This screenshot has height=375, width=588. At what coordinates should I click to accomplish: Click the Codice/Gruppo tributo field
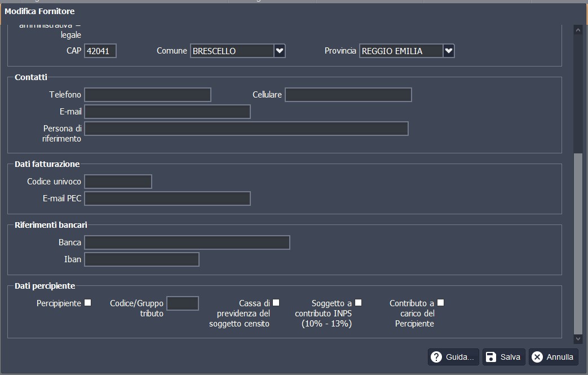(x=183, y=303)
